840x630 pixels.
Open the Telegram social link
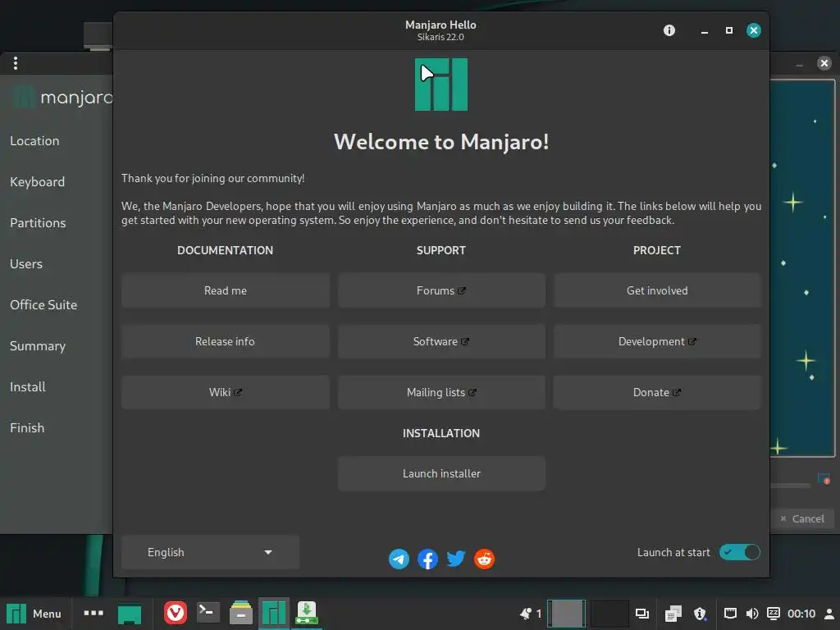point(399,559)
